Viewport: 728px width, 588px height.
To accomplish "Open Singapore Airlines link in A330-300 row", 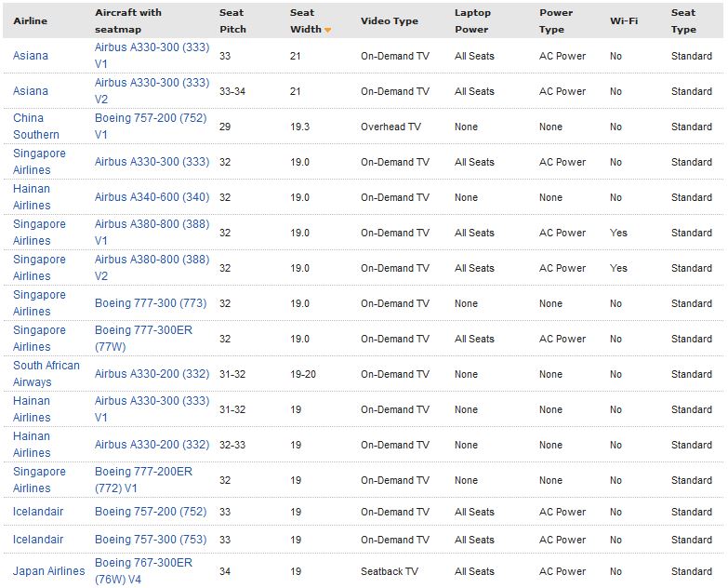I will click(x=39, y=162).
